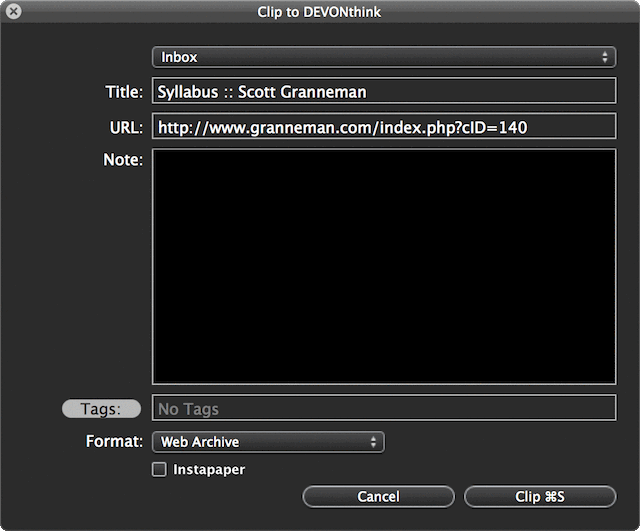Viewport: 640px width, 531px height.
Task: Click inside the Note text area
Action: click(384, 267)
